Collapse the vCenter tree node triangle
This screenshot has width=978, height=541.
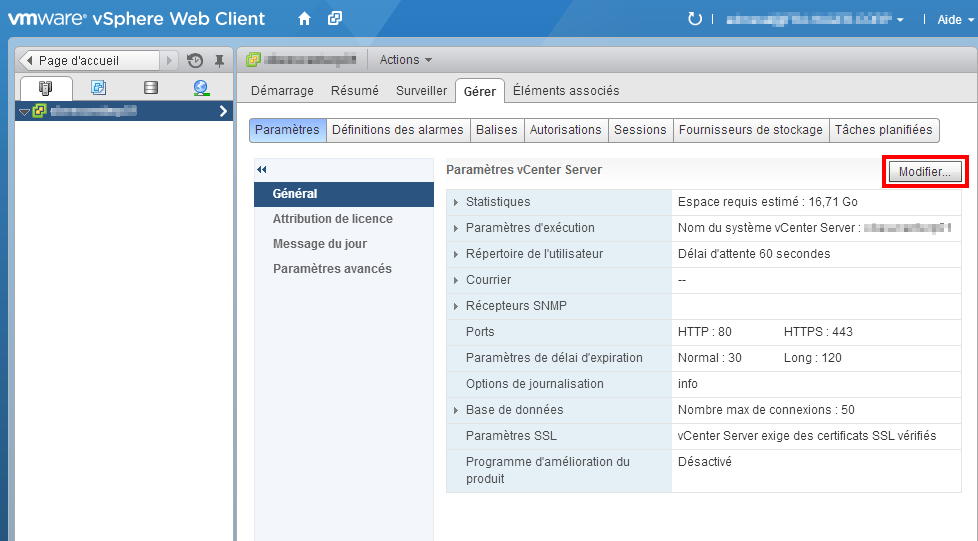tap(24, 112)
